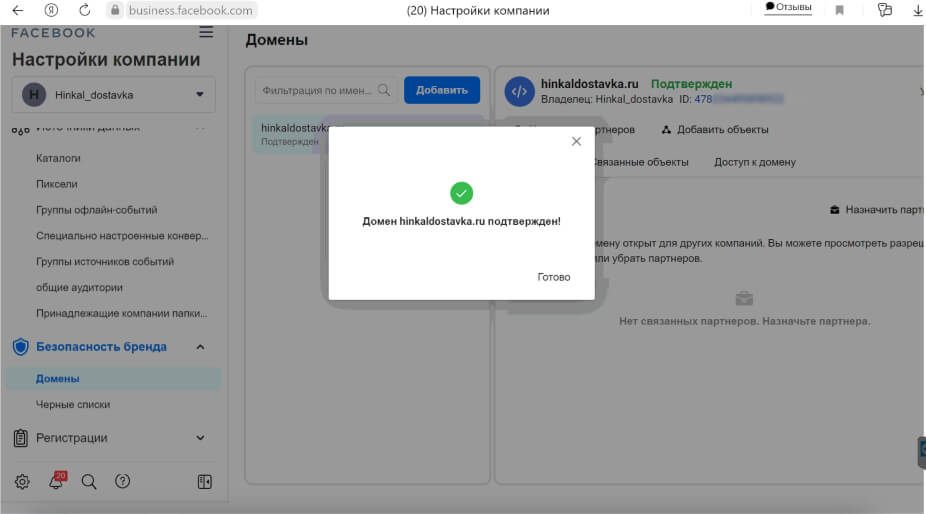Click the H avatar of Hinkal_dostavka
Viewport: 926px width, 514px height.
34,95
